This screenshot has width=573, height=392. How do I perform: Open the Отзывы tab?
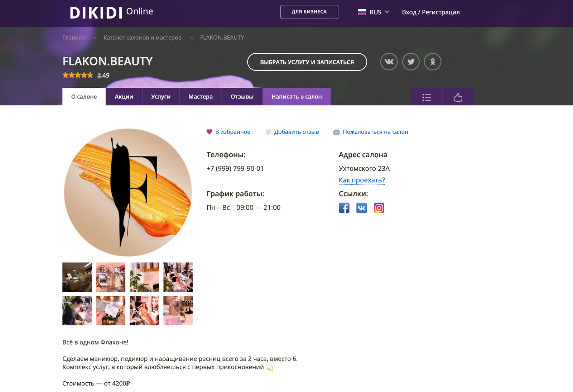click(242, 97)
